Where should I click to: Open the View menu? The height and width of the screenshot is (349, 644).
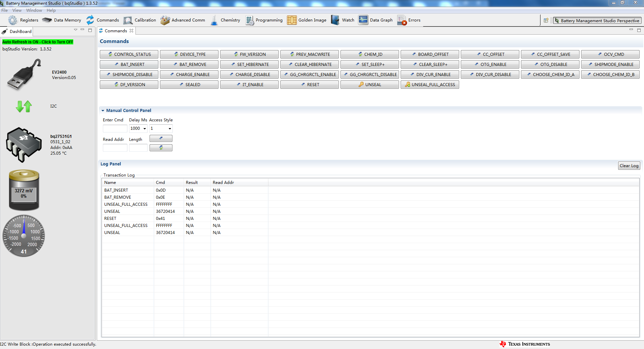[x=17, y=10]
